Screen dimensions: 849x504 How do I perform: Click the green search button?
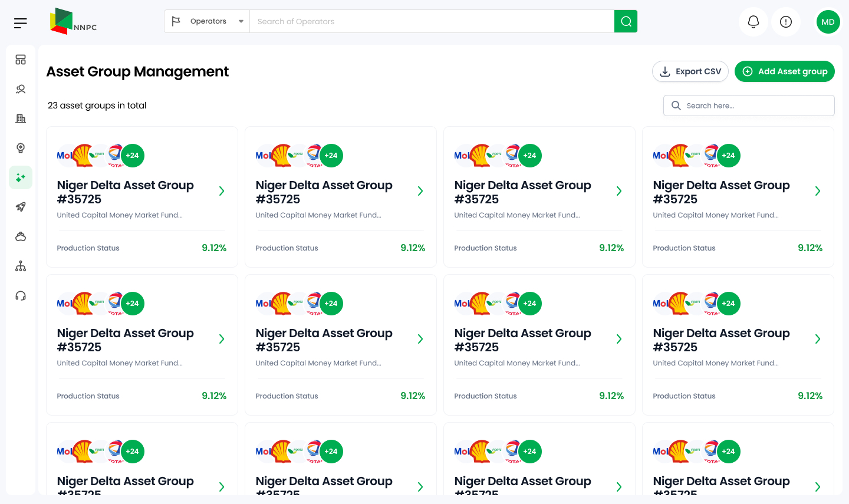click(626, 21)
